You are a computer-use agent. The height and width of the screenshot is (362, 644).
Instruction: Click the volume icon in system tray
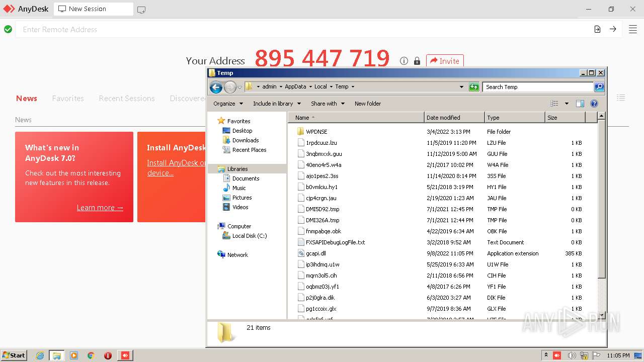click(572, 355)
